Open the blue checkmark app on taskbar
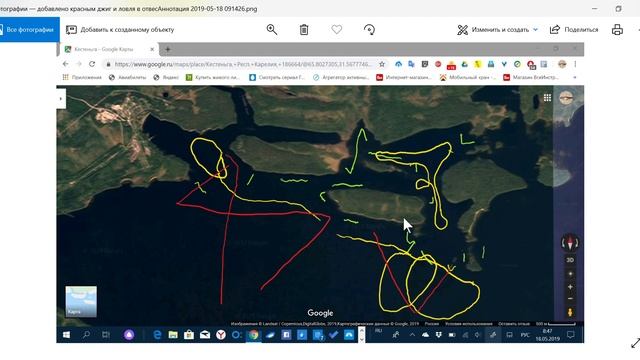 tap(333, 335)
